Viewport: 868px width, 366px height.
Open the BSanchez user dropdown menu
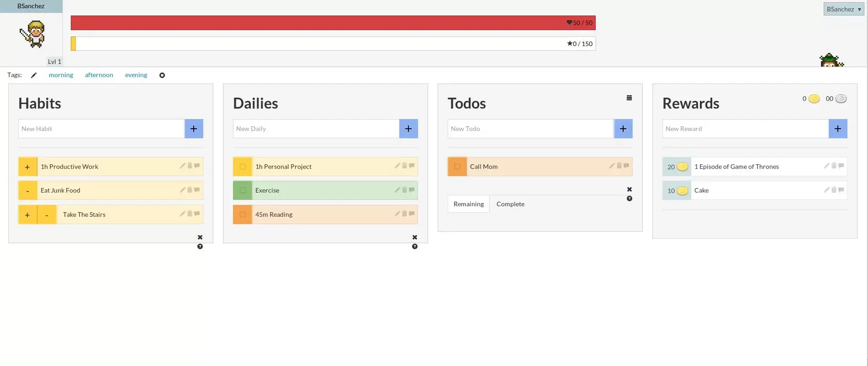843,9
